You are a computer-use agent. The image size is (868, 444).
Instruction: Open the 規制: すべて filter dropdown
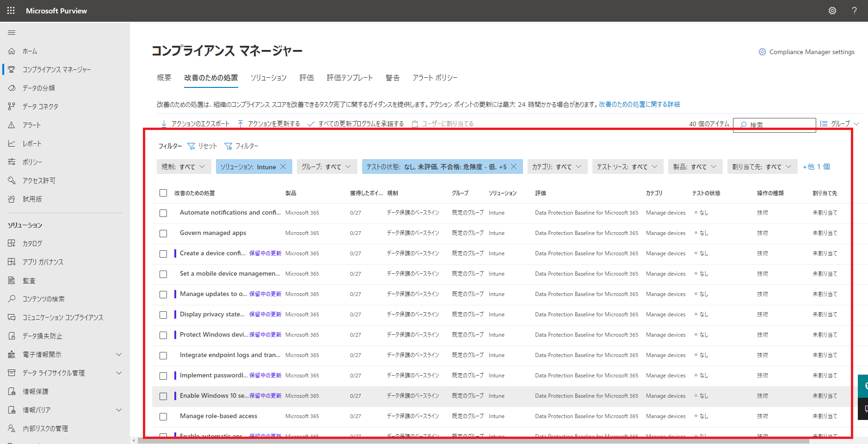184,166
